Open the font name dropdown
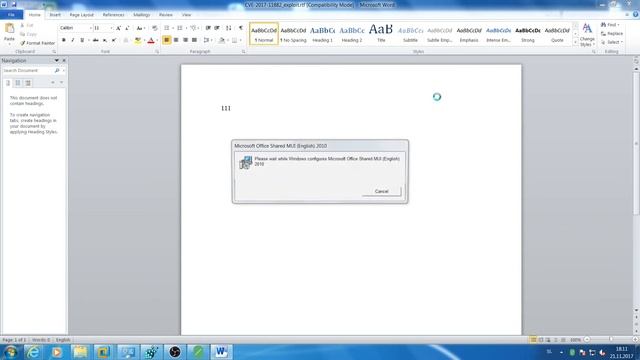The height and width of the screenshot is (360, 640). coord(90,28)
